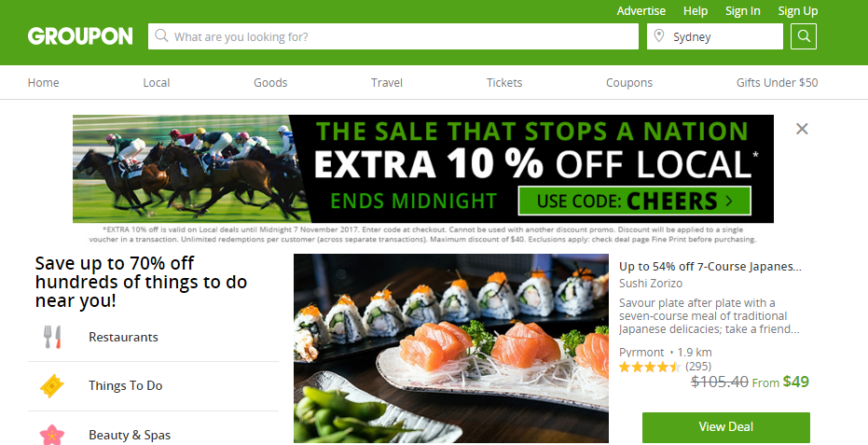
Task: Open the Local navigation tab
Action: (156, 83)
